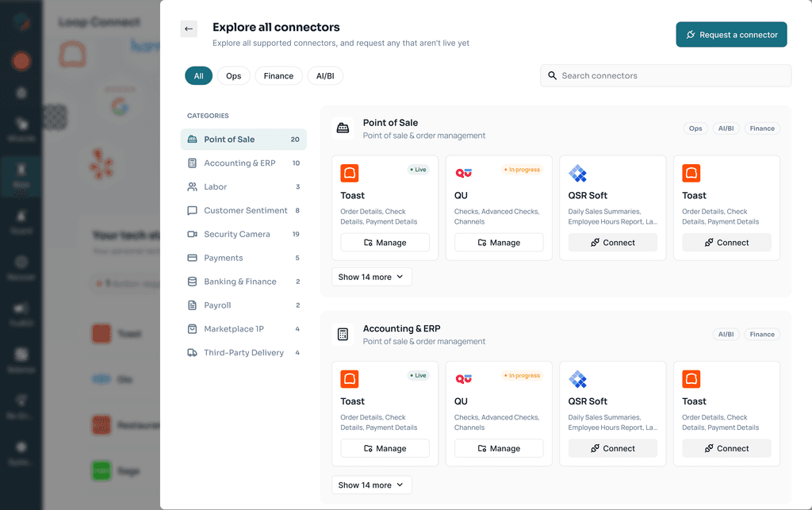The width and height of the screenshot is (812, 510).
Task: Expand Show 14 more under Point of Sale
Action: [371, 277]
